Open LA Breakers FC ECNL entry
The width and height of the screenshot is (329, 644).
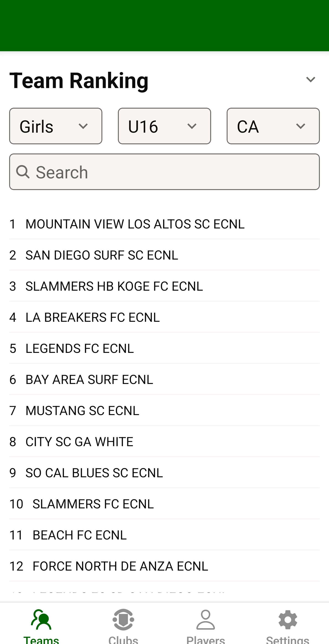[x=93, y=317]
